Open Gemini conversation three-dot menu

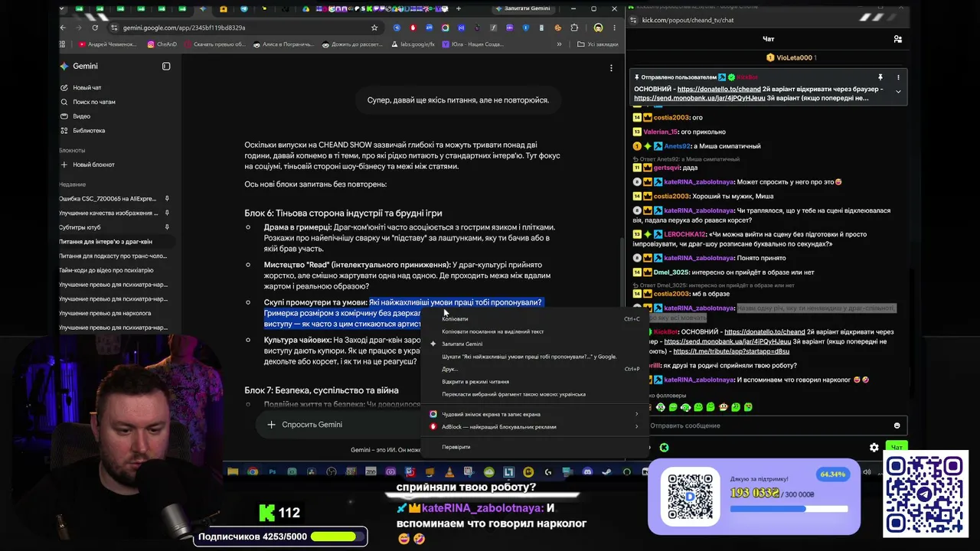click(x=611, y=68)
